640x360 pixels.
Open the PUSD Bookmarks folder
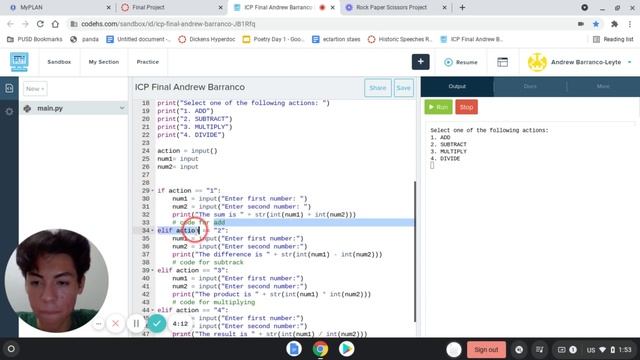(x=35, y=39)
